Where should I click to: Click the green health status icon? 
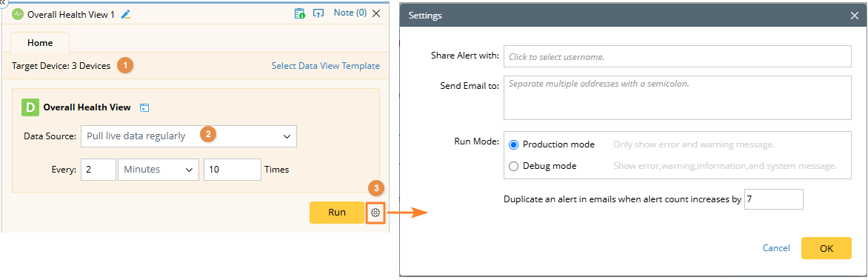click(16, 14)
